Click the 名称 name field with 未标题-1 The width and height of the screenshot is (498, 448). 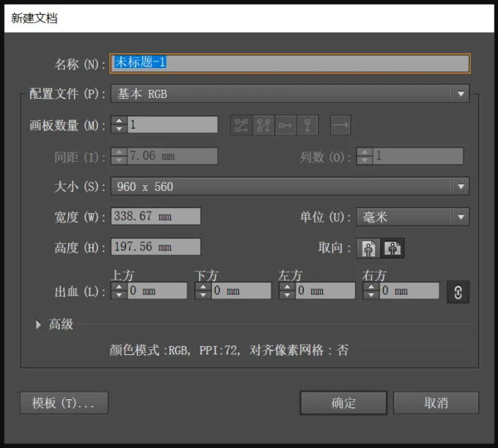coord(290,64)
